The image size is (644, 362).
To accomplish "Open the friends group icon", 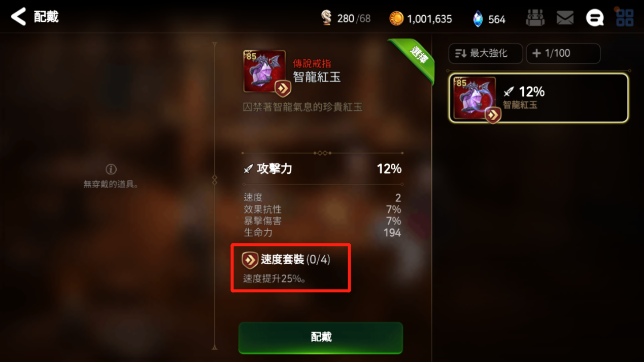I will [x=535, y=18].
